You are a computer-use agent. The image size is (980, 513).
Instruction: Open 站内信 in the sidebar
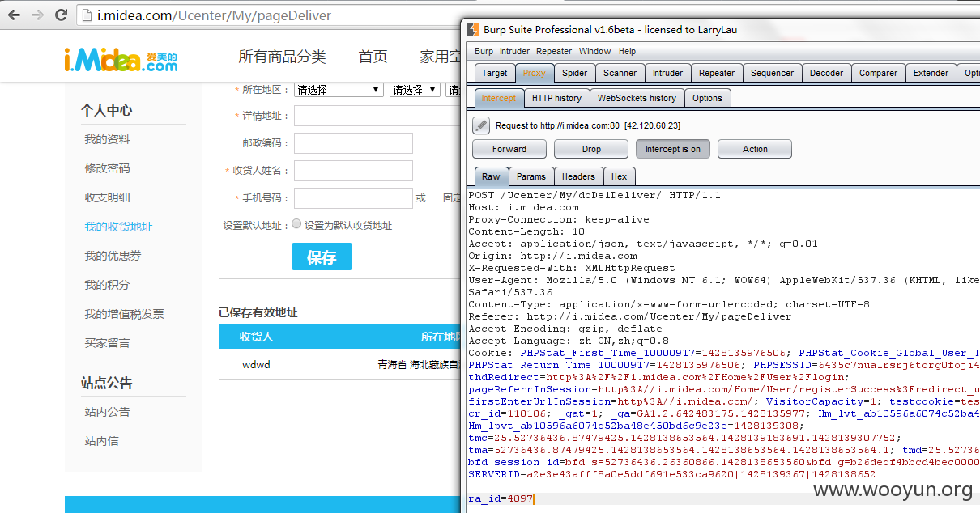[101, 441]
